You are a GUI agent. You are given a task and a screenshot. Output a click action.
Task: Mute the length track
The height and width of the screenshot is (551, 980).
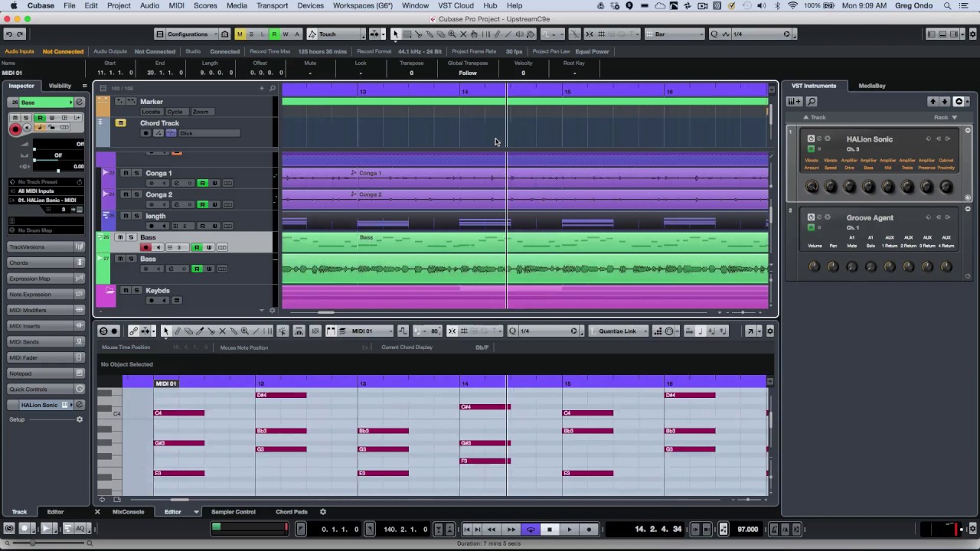click(x=126, y=216)
